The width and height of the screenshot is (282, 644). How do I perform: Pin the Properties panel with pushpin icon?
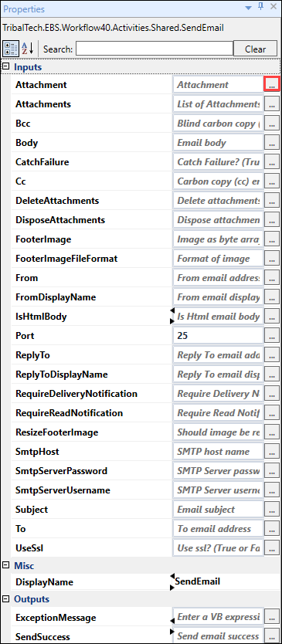(x=260, y=8)
